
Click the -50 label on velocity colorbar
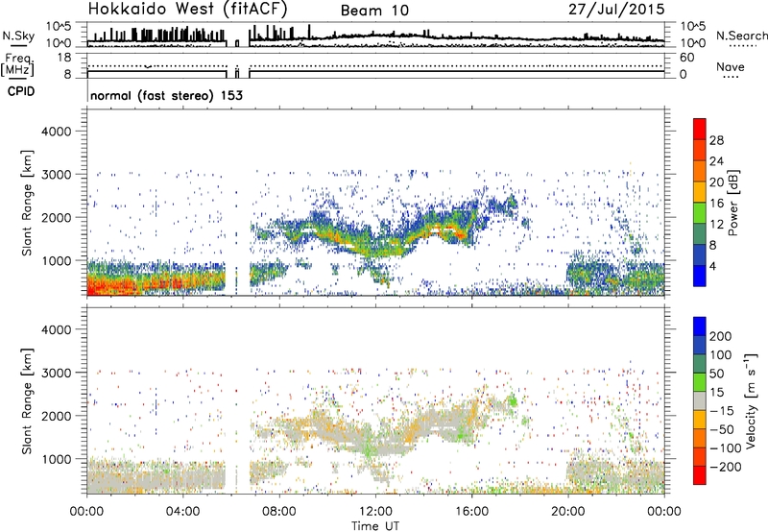(722, 429)
